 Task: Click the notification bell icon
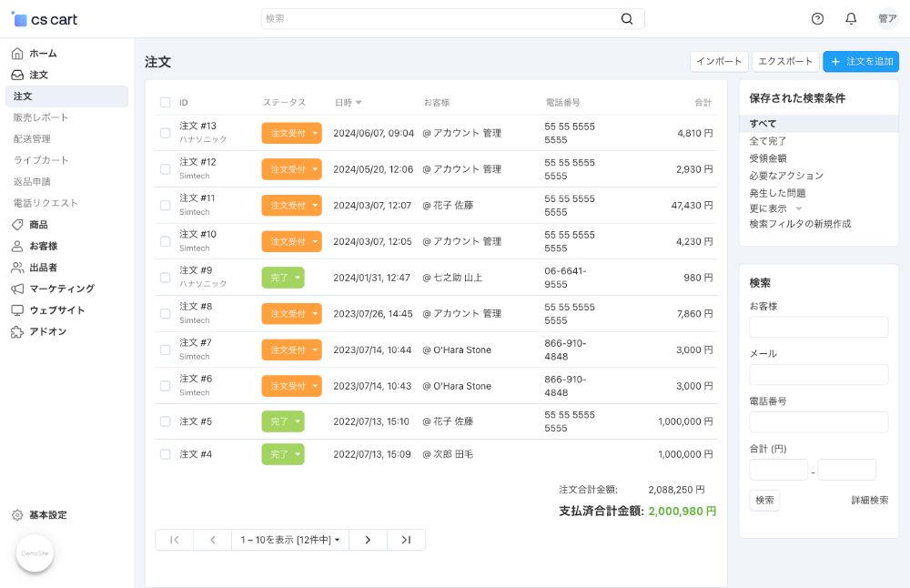point(850,18)
